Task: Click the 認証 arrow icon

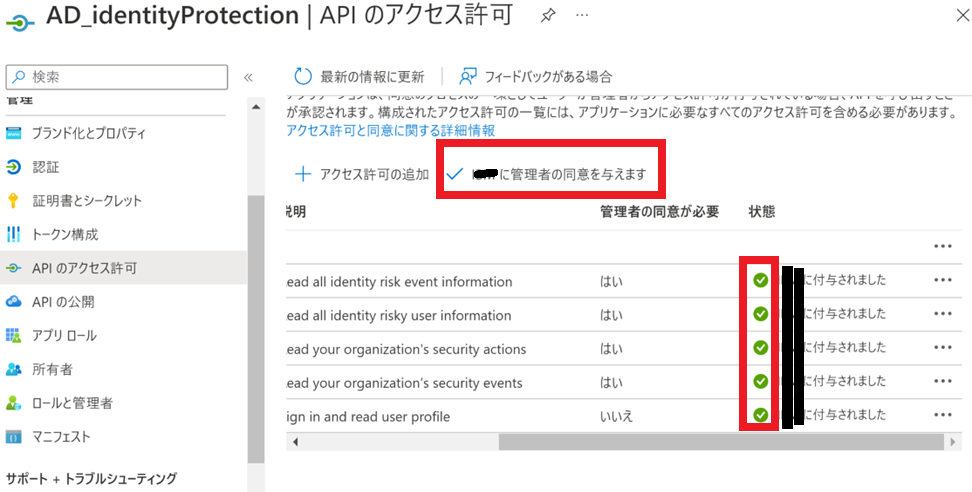Action: point(13,167)
